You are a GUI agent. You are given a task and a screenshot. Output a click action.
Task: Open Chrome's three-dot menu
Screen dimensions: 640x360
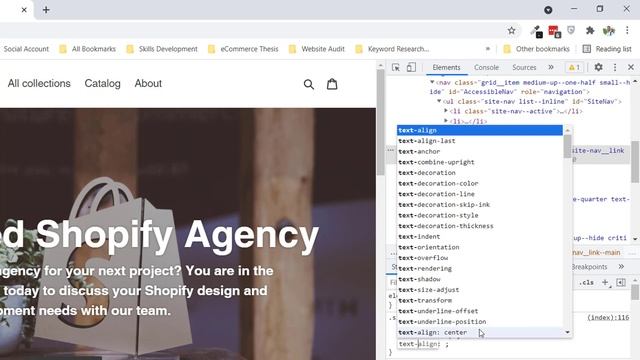pyautogui.click(x=627, y=30)
